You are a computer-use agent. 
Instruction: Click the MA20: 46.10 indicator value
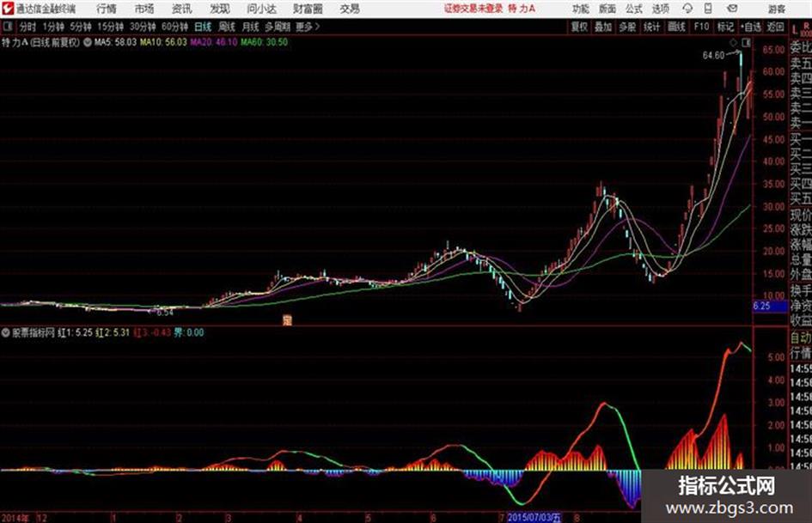click(x=214, y=42)
